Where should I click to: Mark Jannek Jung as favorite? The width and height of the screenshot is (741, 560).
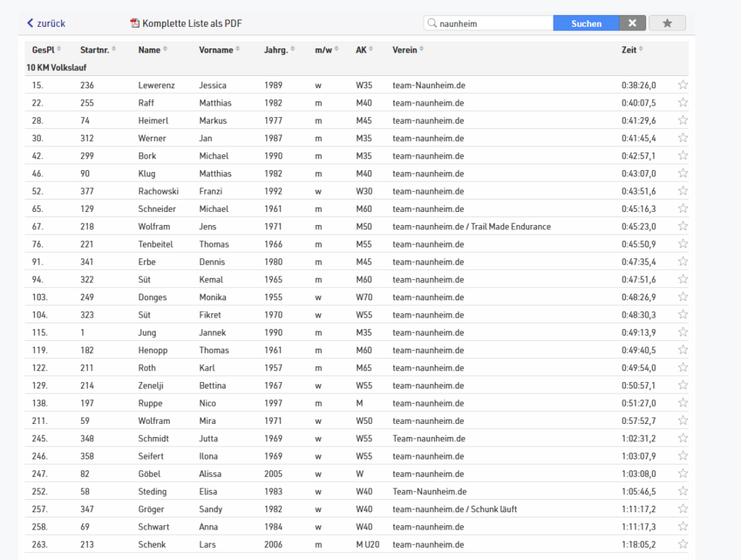point(682,332)
